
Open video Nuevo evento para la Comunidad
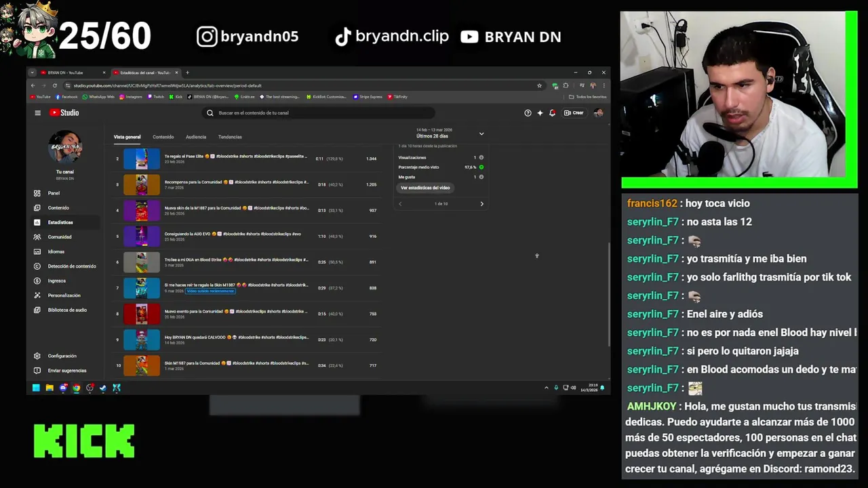click(236, 311)
